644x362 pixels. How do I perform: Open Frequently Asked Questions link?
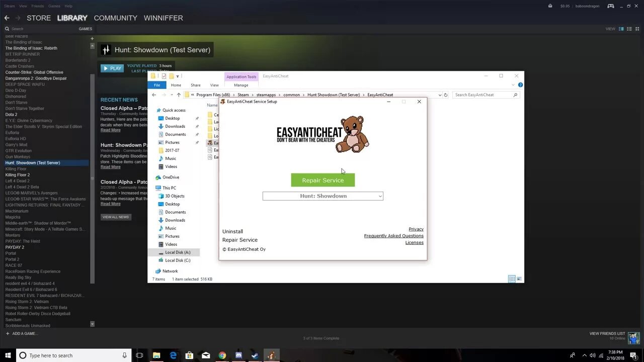(393, 236)
